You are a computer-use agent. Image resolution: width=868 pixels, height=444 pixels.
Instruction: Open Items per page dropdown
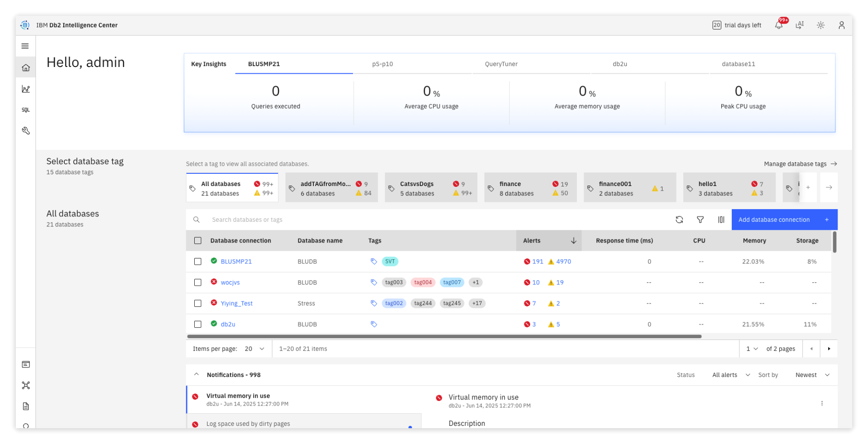(x=254, y=349)
